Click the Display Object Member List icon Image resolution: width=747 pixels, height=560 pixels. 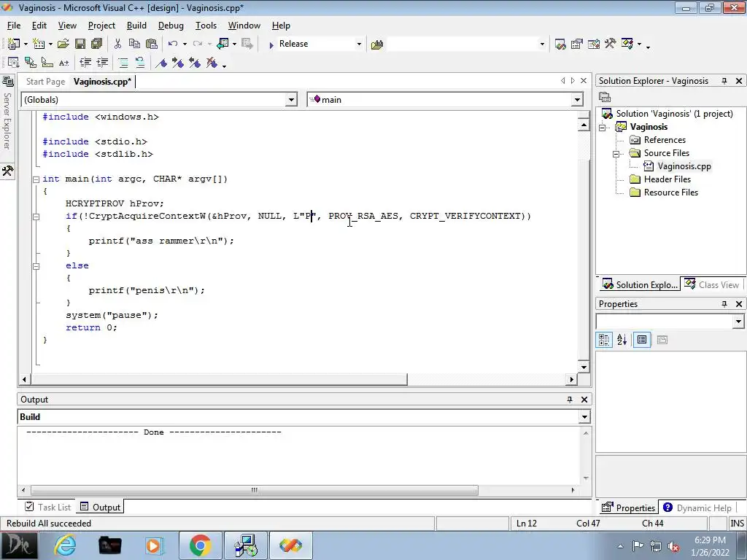[x=13, y=63]
